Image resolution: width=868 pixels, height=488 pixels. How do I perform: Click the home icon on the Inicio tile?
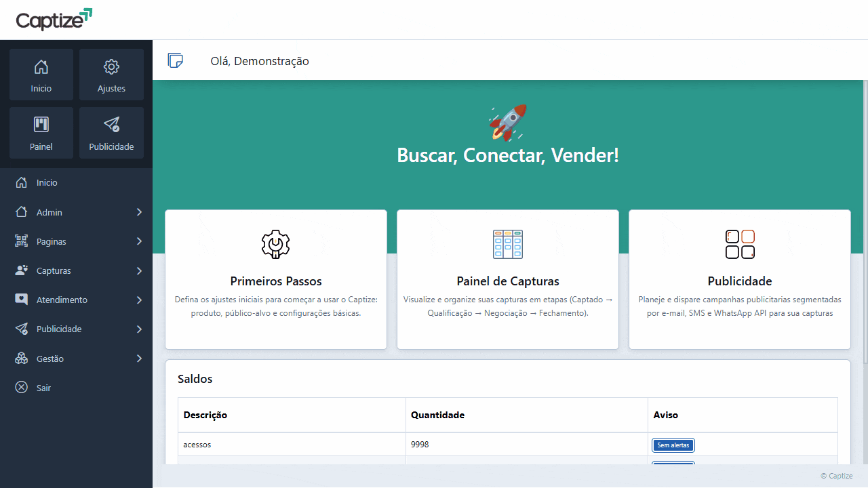coord(41,66)
